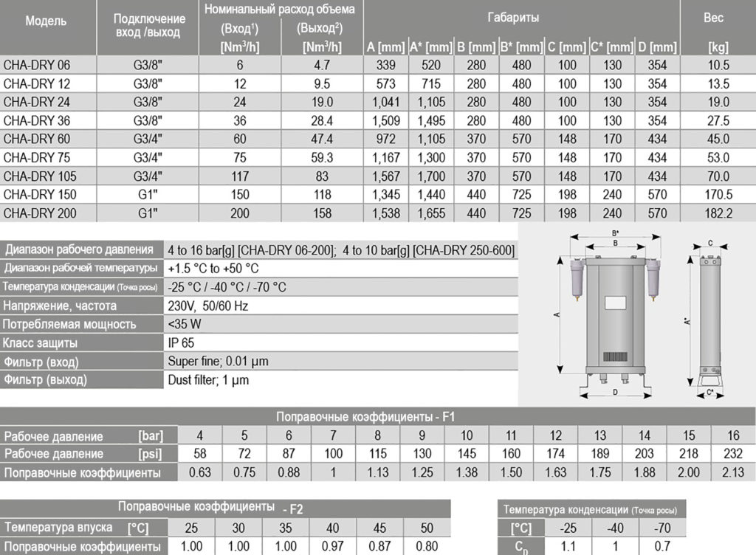Click the Поправочные коэффициенты - F1 heading
This screenshot has height=555, width=756.
click(x=365, y=417)
